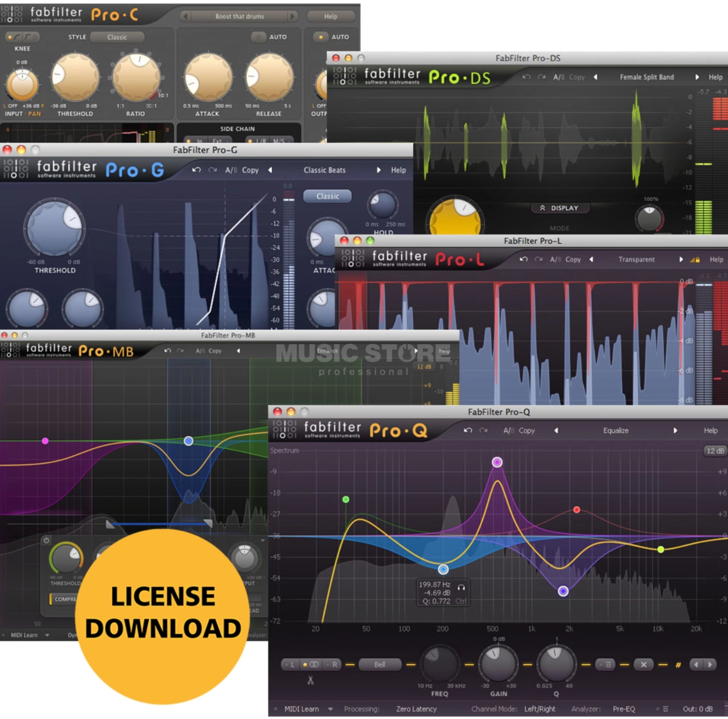Click the undo arrow in Pro-Q
Image resolution: width=728 pixels, height=719 pixels.
pyautogui.click(x=468, y=430)
